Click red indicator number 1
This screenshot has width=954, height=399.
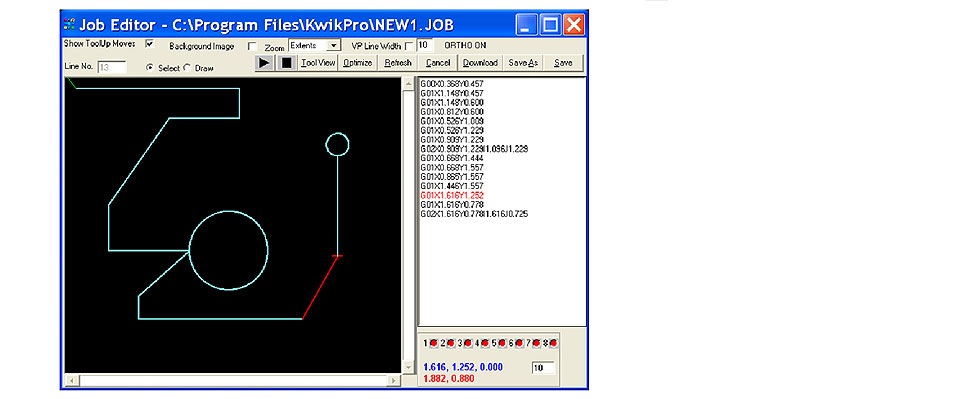[x=434, y=344]
